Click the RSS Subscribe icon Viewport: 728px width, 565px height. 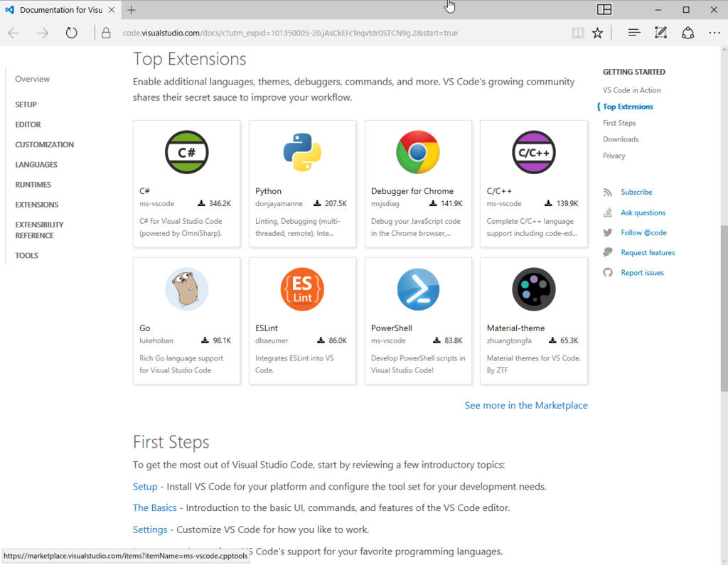coord(608,192)
